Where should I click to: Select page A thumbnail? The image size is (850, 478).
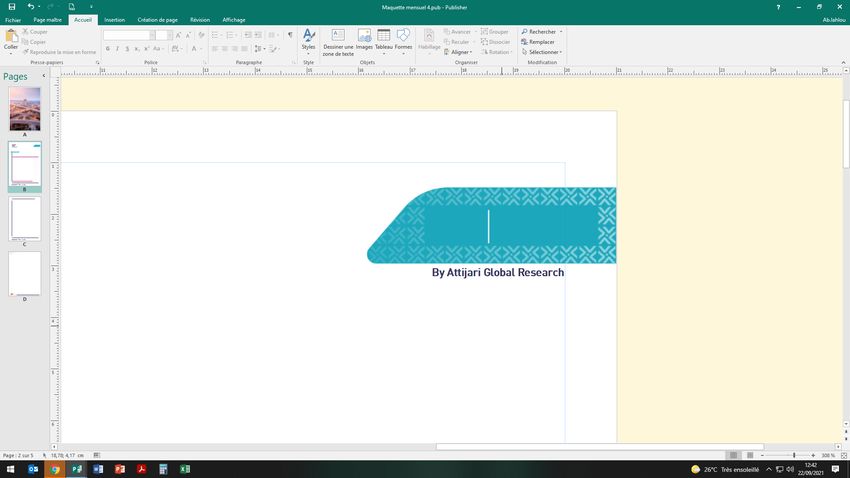tap(24, 109)
